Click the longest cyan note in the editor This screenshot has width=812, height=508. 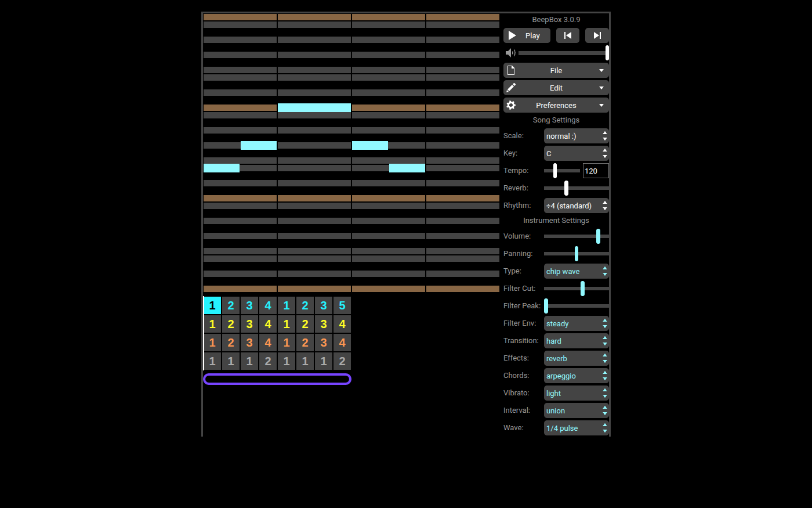point(314,107)
